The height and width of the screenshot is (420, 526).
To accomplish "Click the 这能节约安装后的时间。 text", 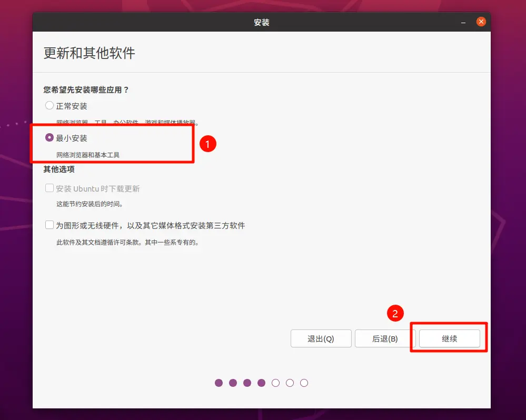I will pos(90,204).
